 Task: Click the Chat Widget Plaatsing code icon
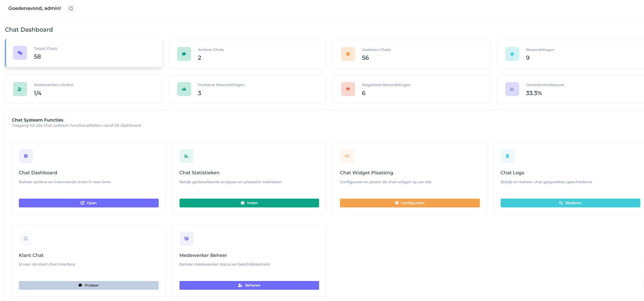click(x=347, y=156)
